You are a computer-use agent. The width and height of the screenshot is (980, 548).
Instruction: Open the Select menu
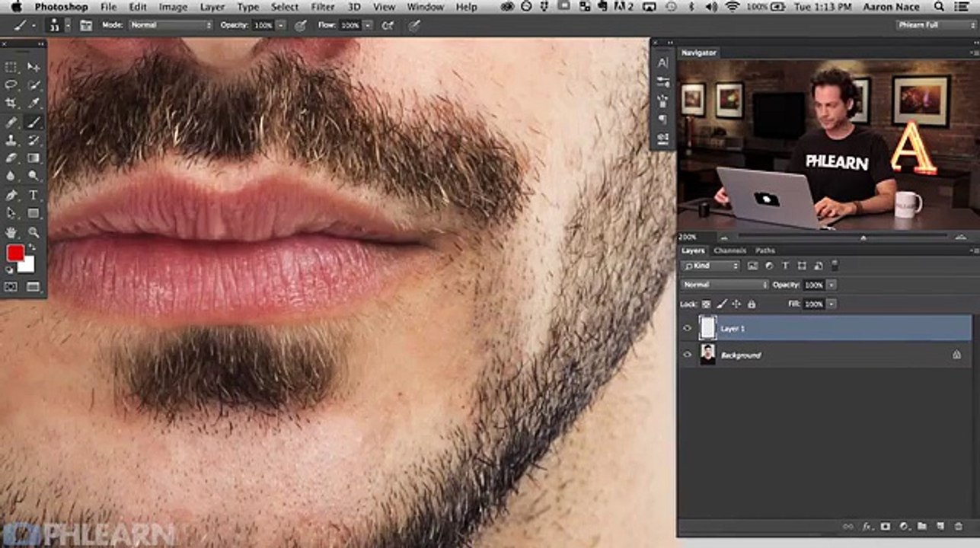point(285,7)
